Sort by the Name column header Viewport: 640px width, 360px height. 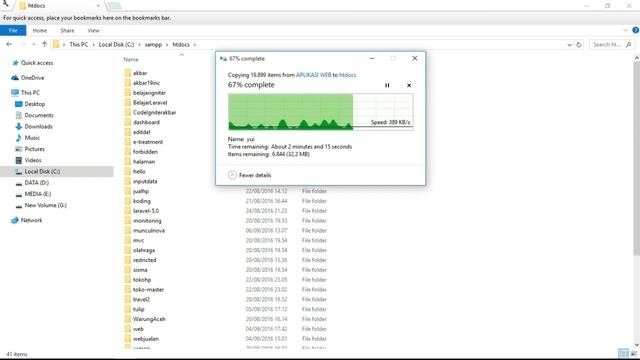click(131, 60)
